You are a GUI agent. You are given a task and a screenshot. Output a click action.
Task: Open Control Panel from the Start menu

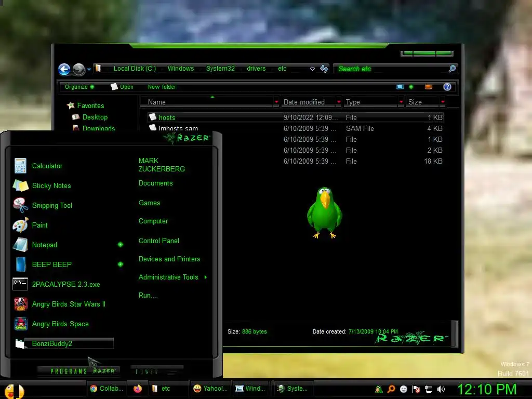159,241
